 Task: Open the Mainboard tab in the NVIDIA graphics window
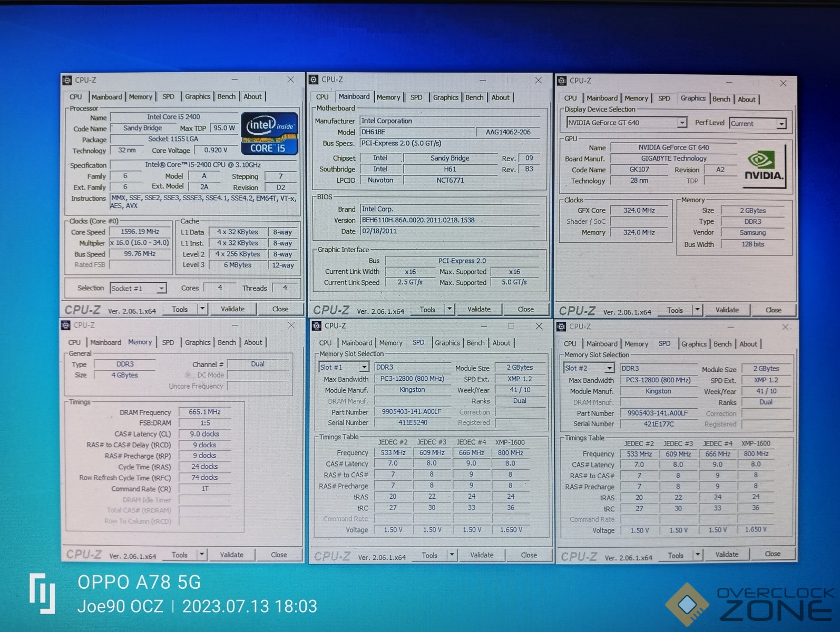click(602, 98)
